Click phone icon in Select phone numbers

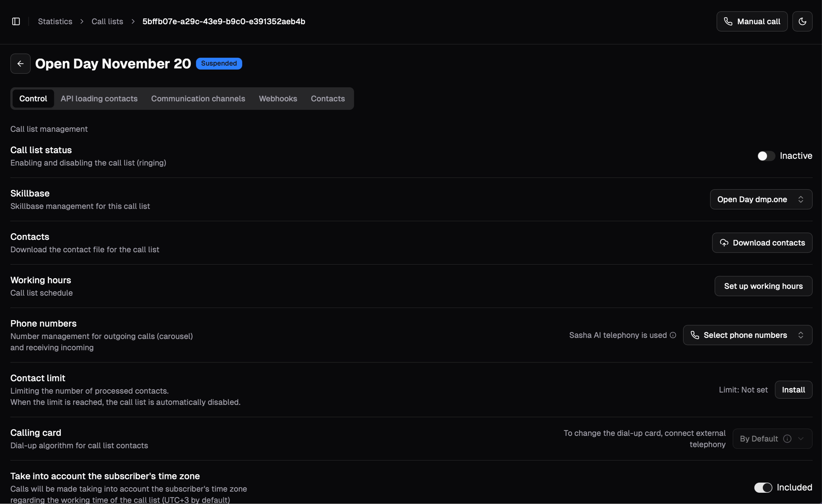(695, 335)
